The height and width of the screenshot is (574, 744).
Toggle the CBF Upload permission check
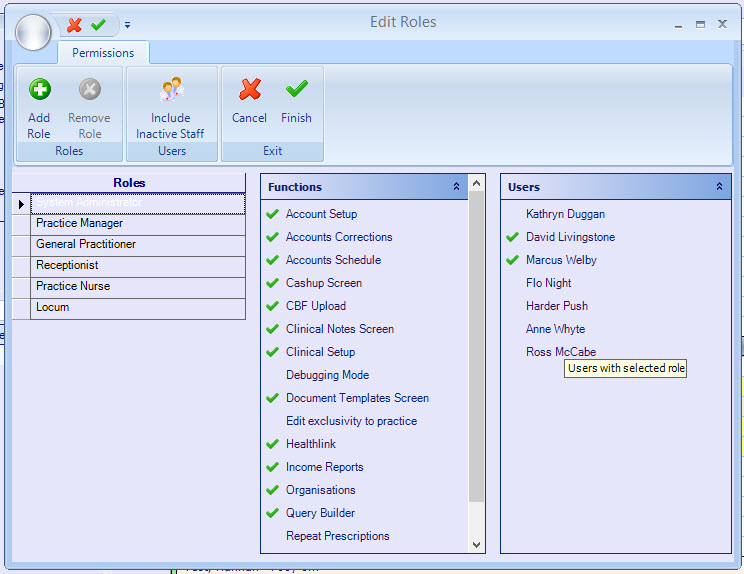point(272,306)
